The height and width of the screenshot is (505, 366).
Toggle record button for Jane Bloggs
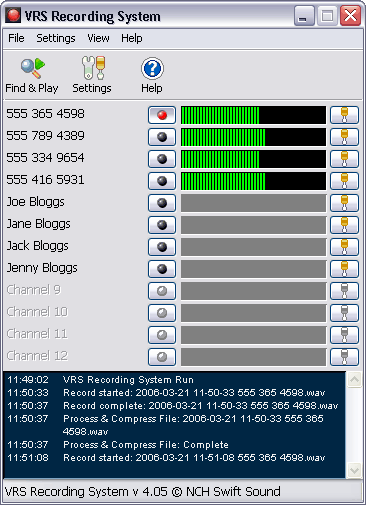pos(162,225)
